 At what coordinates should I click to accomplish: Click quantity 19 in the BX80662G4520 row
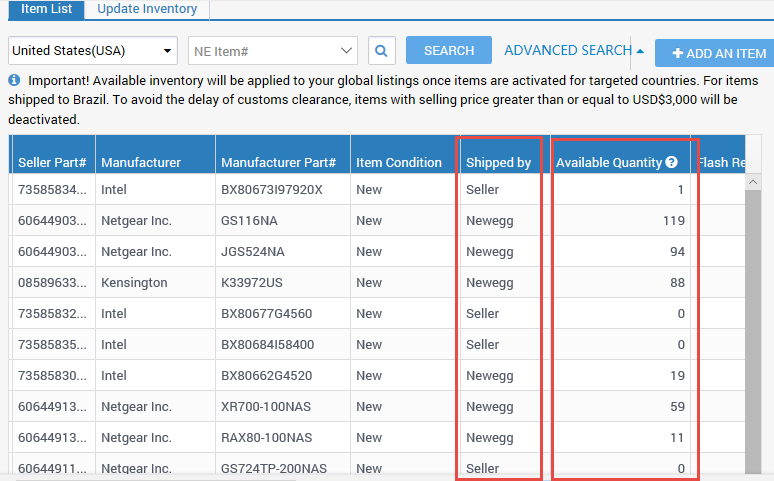(677, 376)
